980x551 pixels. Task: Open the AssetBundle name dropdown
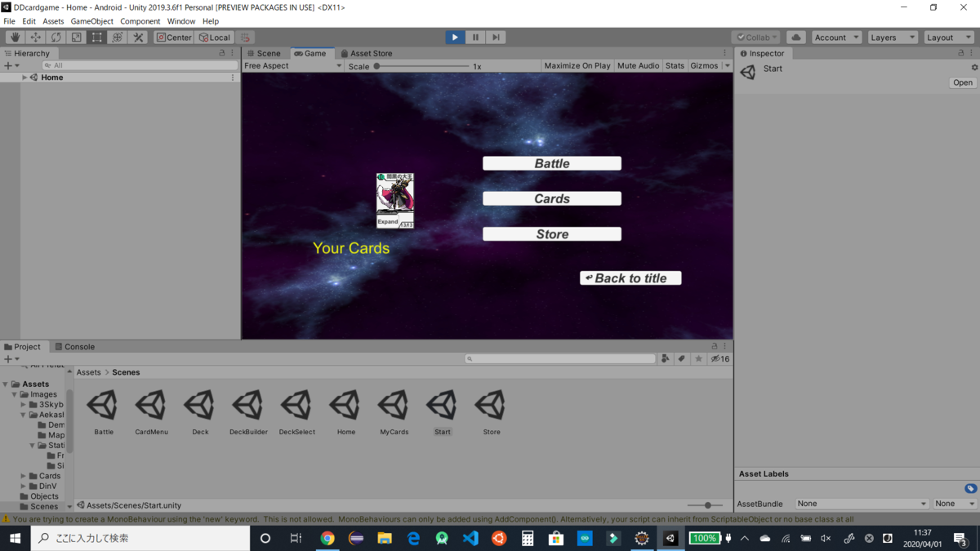862,504
